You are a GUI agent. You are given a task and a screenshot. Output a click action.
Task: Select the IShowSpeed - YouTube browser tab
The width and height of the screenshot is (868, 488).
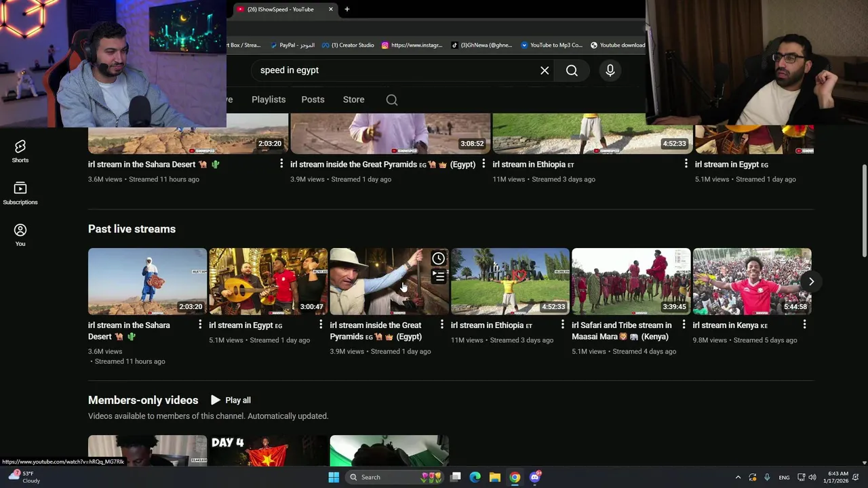click(285, 9)
